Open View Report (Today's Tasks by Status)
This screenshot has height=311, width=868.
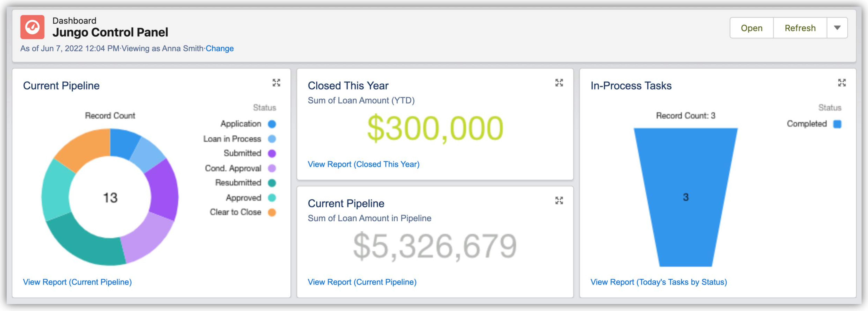[658, 282]
